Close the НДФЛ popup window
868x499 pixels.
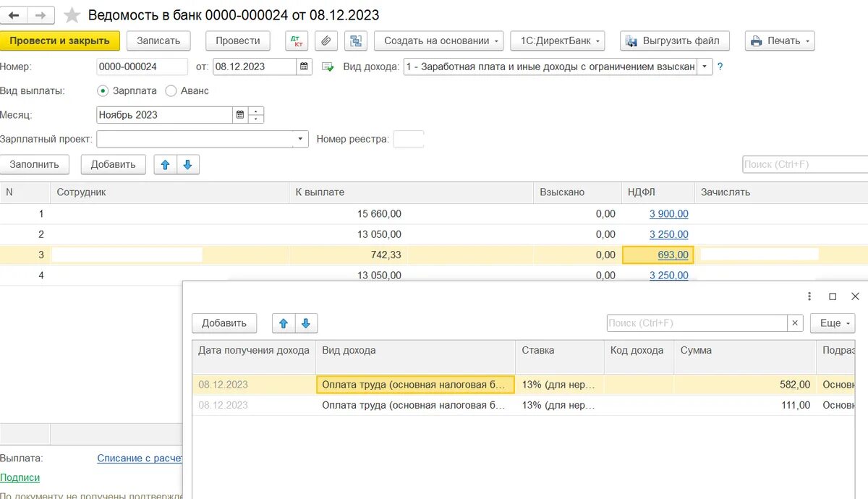tap(855, 297)
